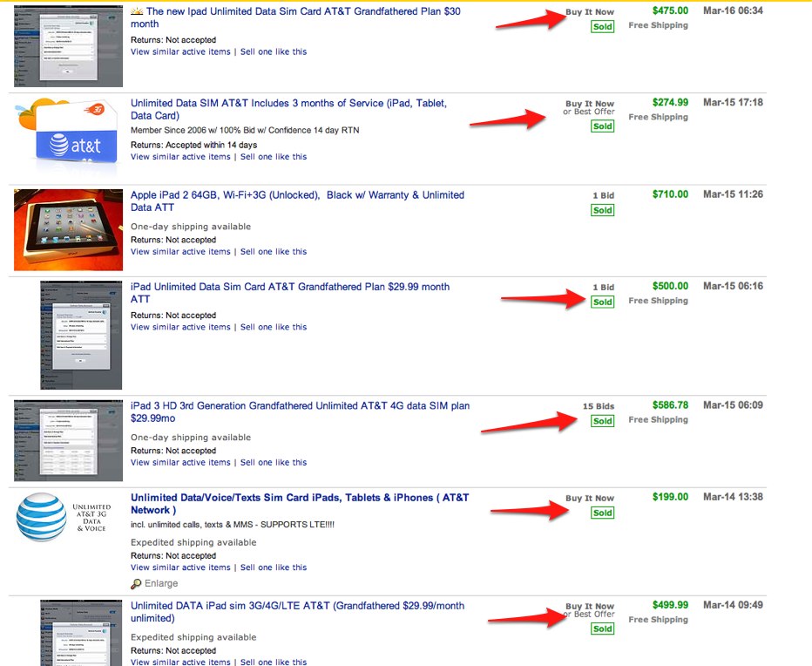View similar active items for $710.00 iPad 2
This screenshot has width=812, height=666.
point(180,251)
